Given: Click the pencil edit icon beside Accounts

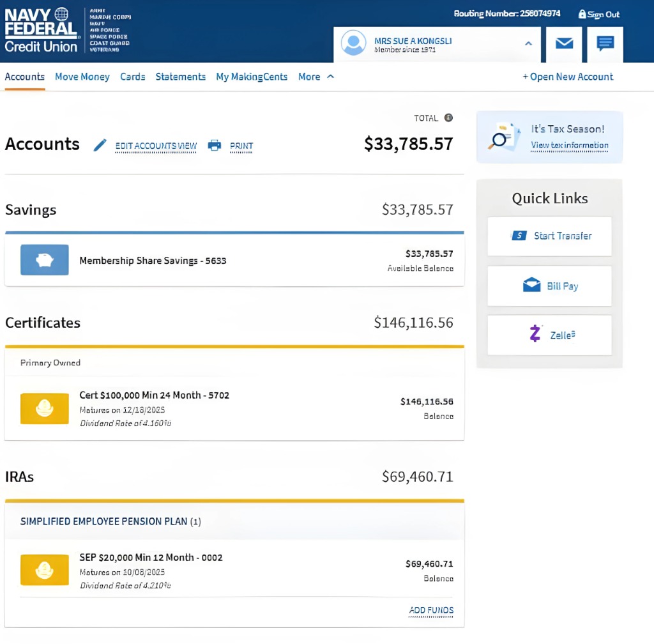Looking at the screenshot, I should point(100,145).
